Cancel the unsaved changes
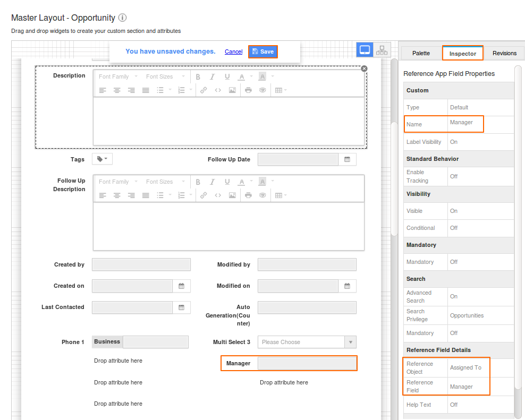This screenshot has width=525, height=420. tap(233, 52)
